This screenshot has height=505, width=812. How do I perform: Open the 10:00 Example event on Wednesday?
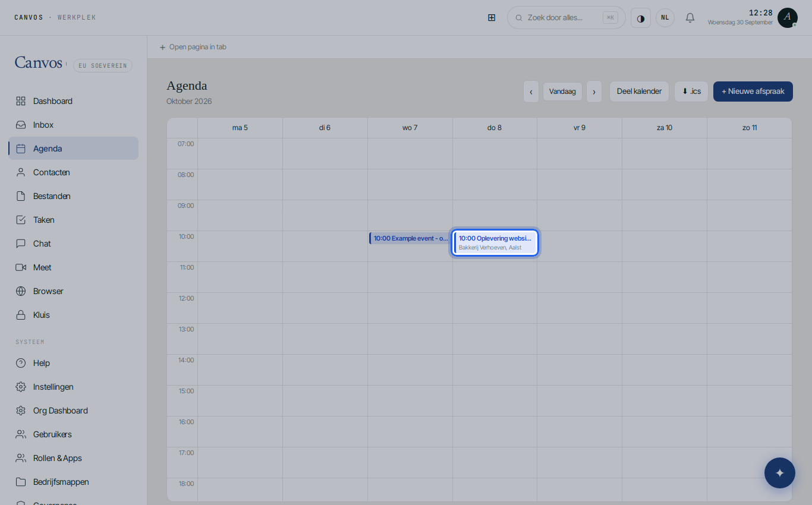tap(410, 238)
